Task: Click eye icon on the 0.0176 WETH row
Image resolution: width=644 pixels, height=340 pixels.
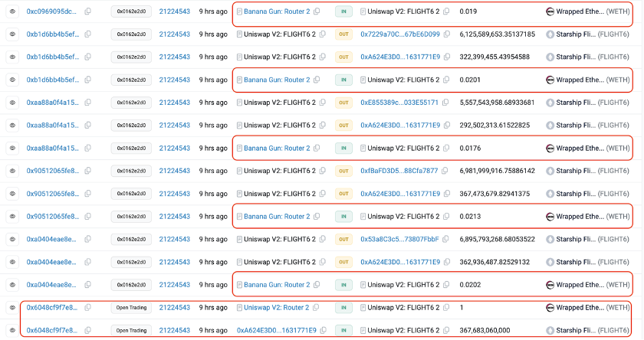Action: [12, 148]
